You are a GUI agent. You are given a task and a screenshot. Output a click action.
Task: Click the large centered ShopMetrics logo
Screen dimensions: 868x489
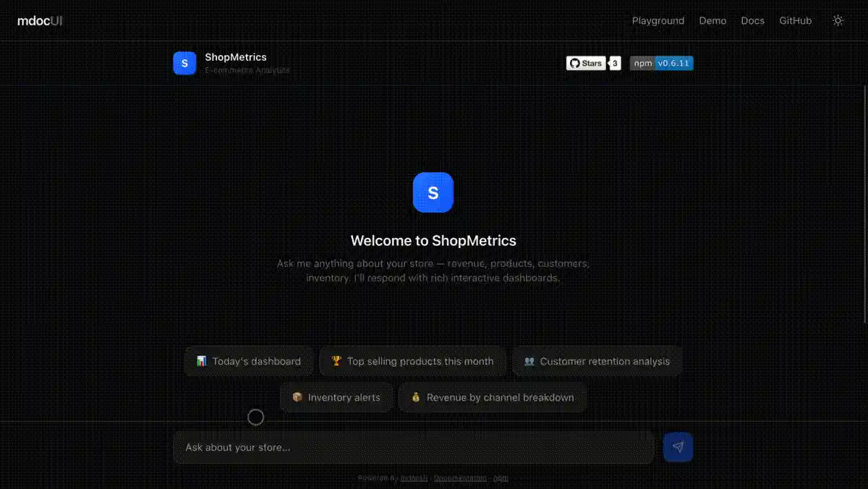[433, 192]
